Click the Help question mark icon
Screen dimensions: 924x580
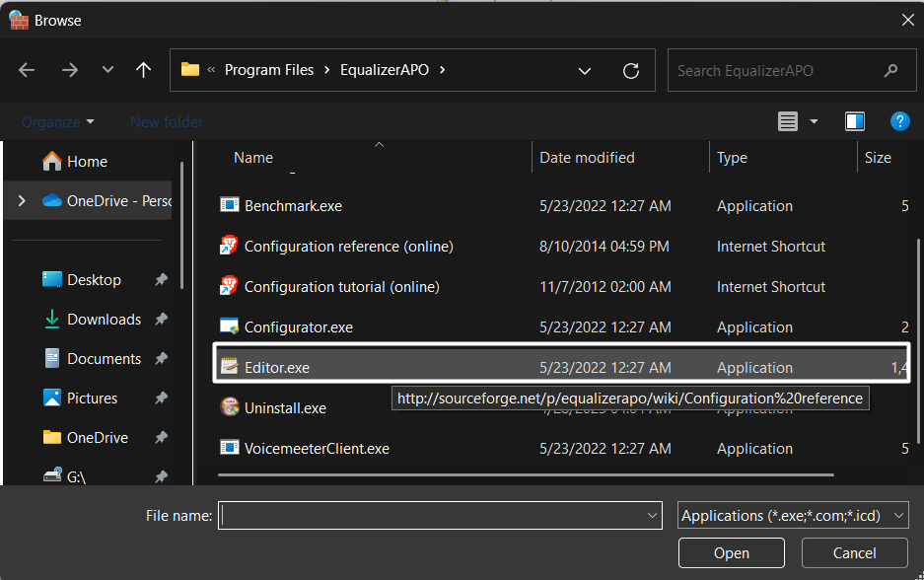(x=899, y=121)
